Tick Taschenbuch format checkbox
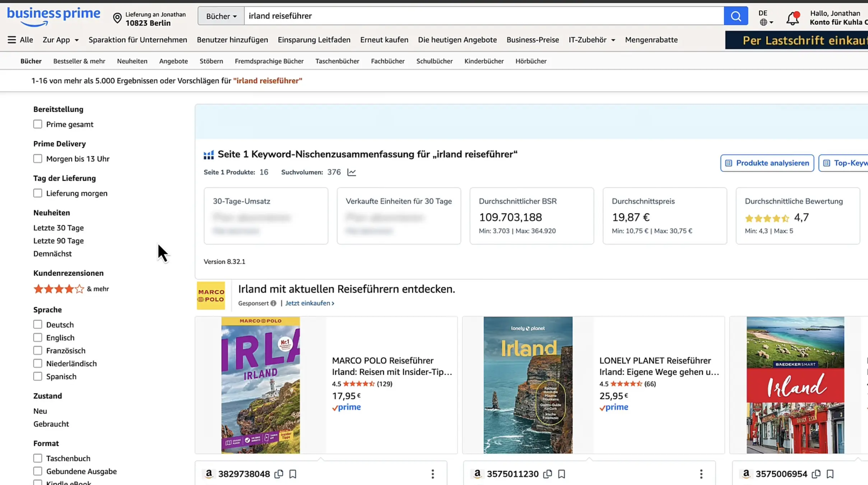The image size is (868, 485). coord(38,458)
